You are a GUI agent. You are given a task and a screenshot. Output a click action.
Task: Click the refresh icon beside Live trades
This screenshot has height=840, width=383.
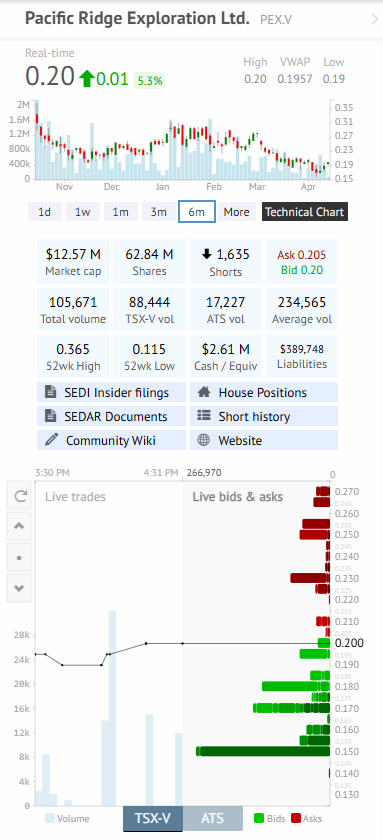[x=19, y=496]
